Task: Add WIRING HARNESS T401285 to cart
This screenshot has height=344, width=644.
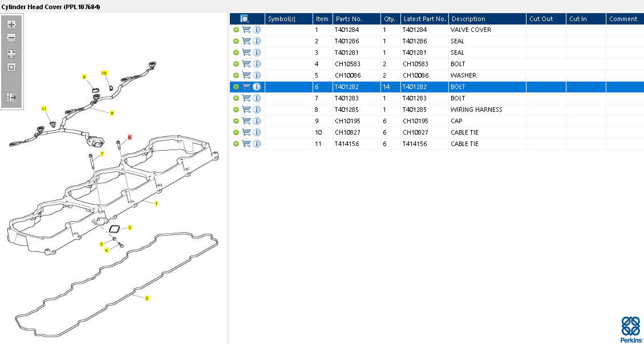Action: click(x=246, y=110)
